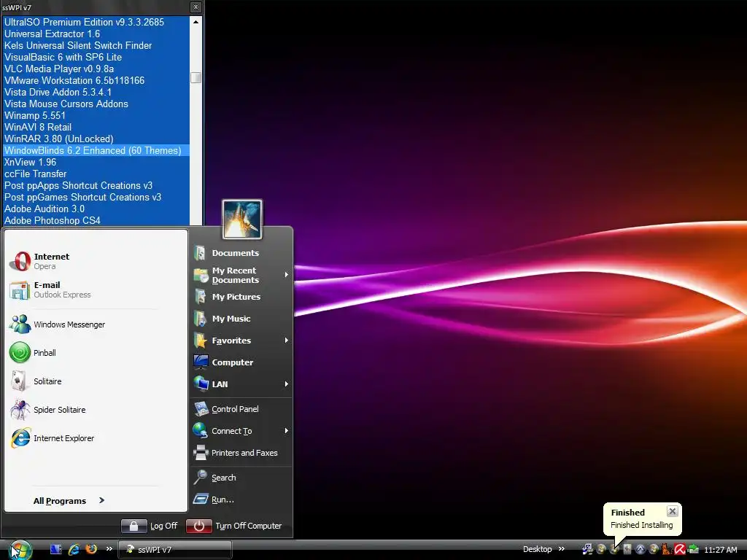747x560 pixels.
Task: Click the blue up-arrow tray icon
Action: pyautogui.click(x=640, y=550)
